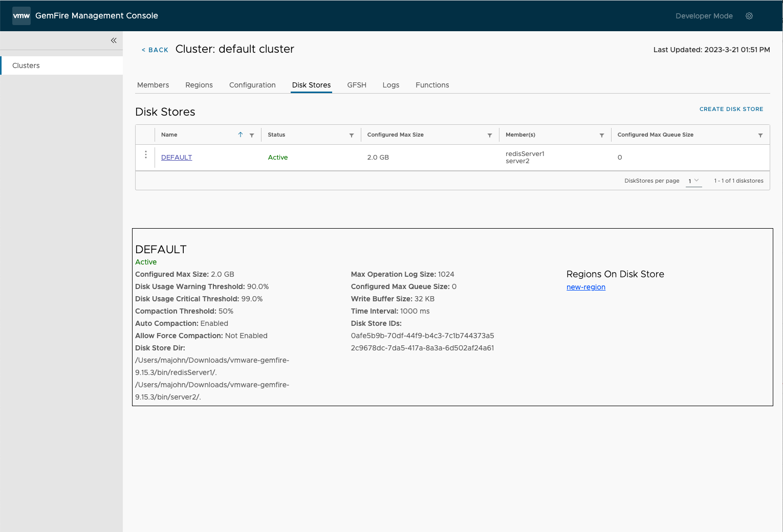Viewport: 783px width, 532px height.
Task: Click the 2.0 GB table cell
Action: coord(378,157)
